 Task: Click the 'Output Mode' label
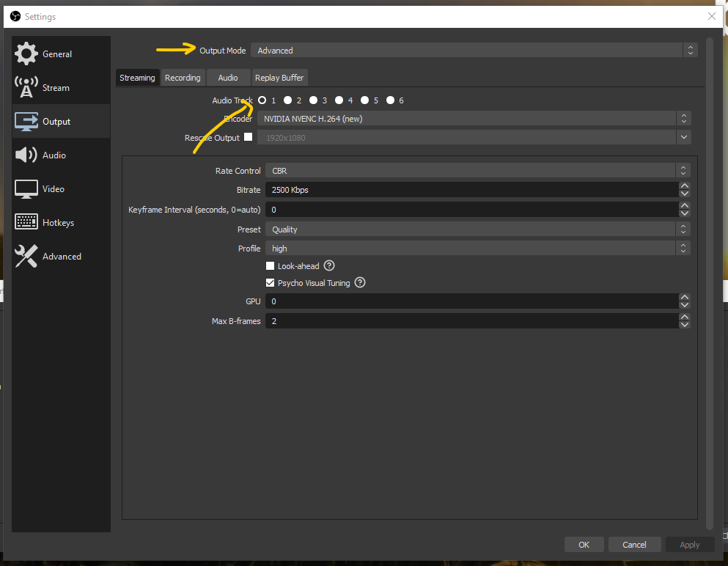point(222,50)
